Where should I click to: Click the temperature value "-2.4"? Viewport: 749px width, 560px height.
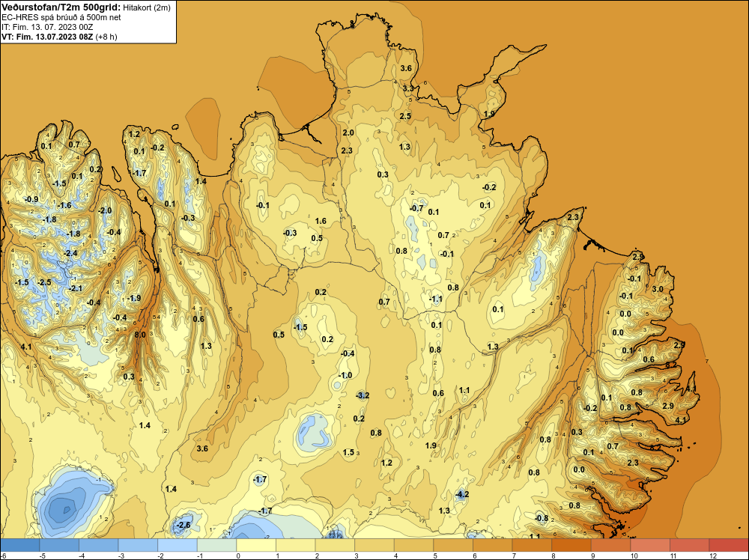70,253
